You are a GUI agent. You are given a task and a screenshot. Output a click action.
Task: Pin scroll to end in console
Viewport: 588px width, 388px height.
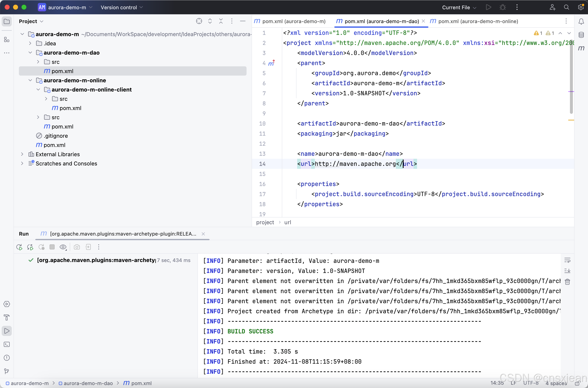tap(568, 271)
